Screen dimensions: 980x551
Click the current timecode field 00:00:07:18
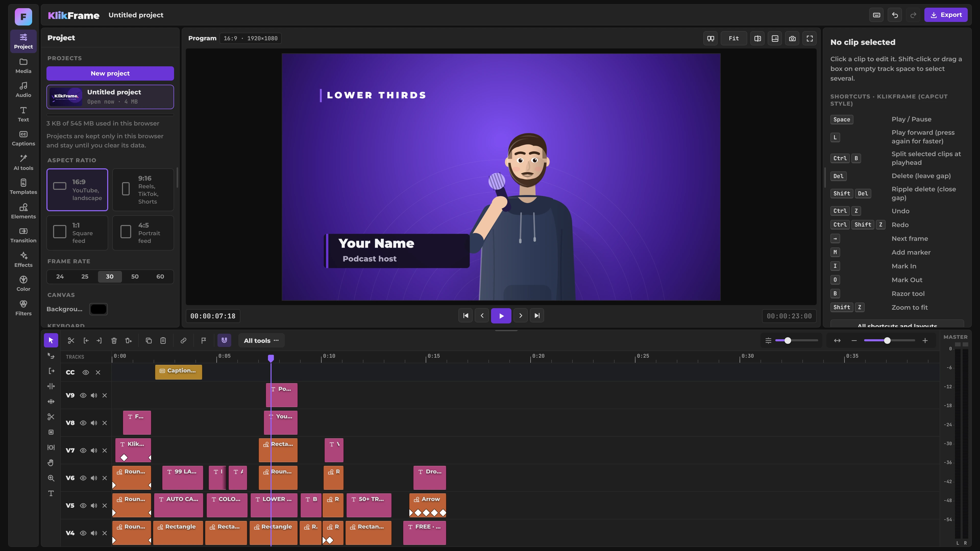point(213,316)
